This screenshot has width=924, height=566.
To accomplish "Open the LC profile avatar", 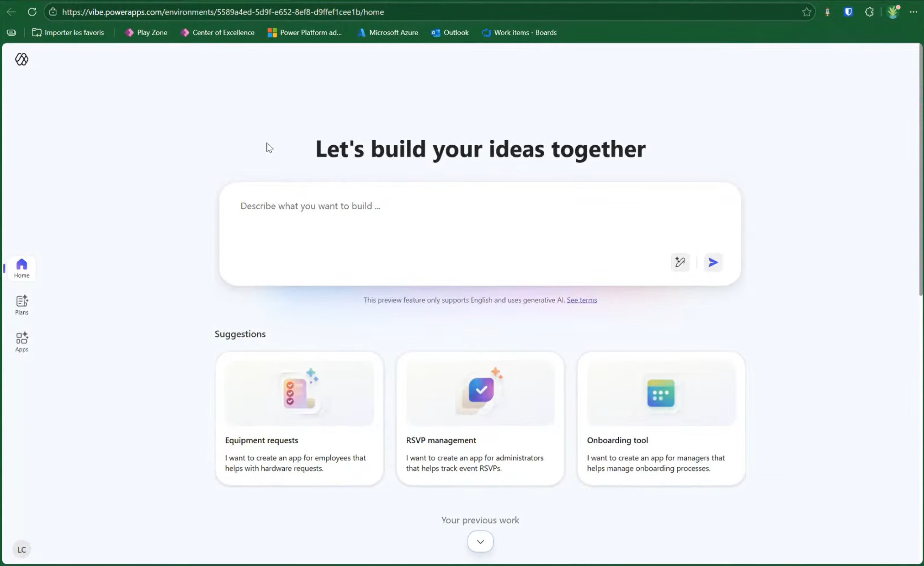I will pos(21,549).
